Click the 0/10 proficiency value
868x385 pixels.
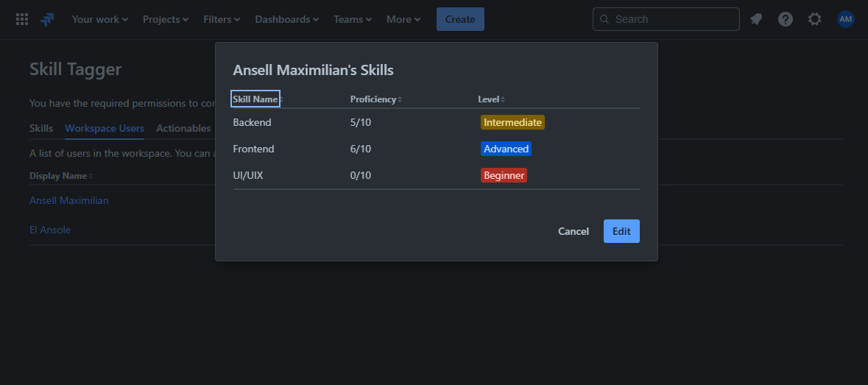(x=360, y=175)
